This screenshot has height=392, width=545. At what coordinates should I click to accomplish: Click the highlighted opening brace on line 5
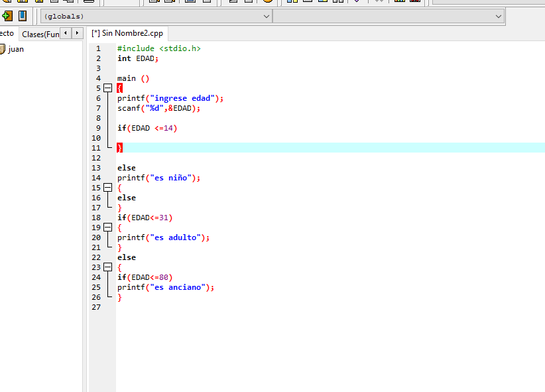(119, 88)
